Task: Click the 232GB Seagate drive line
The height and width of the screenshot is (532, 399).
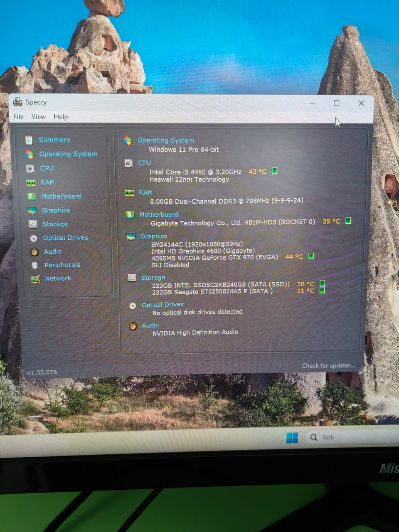Action: [x=212, y=291]
